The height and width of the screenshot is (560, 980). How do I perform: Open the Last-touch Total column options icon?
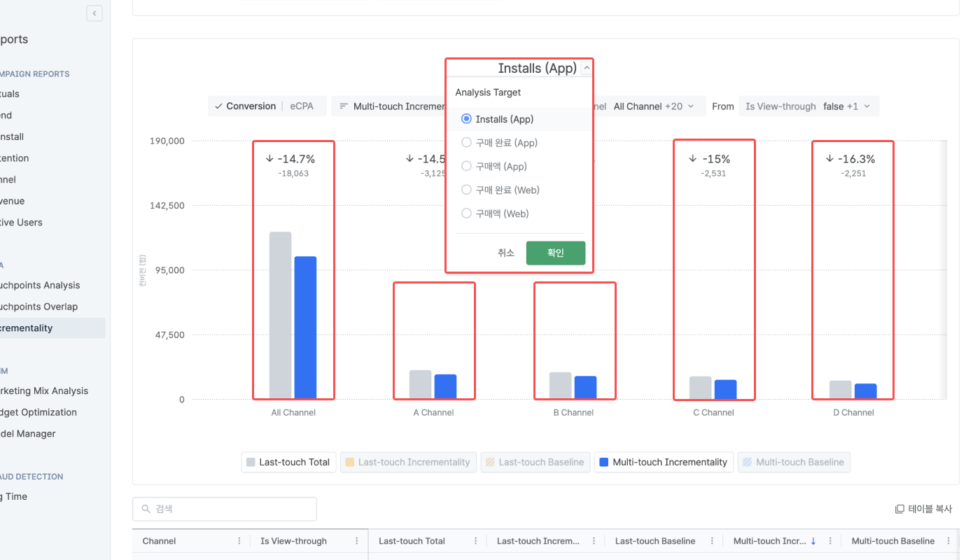(475, 541)
